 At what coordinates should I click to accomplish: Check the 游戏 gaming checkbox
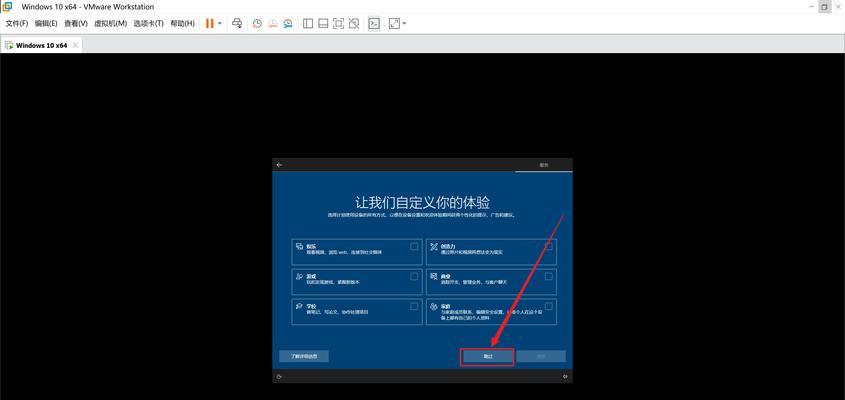coord(414,276)
